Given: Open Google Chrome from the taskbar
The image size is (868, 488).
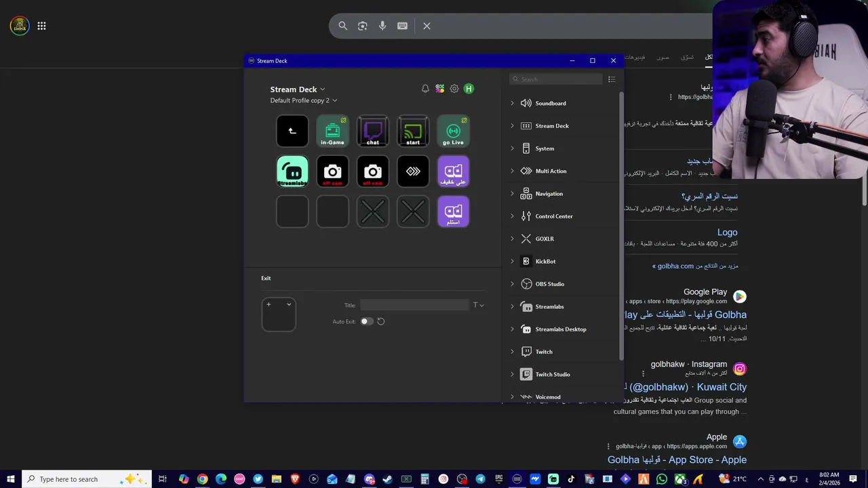Looking at the screenshot, I should tap(202, 479).
